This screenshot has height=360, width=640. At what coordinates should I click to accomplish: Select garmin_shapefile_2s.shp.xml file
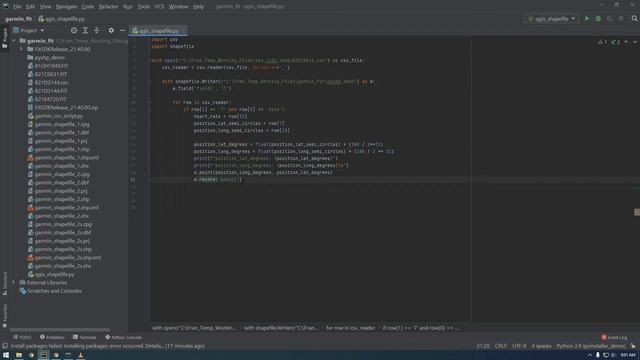67,258
